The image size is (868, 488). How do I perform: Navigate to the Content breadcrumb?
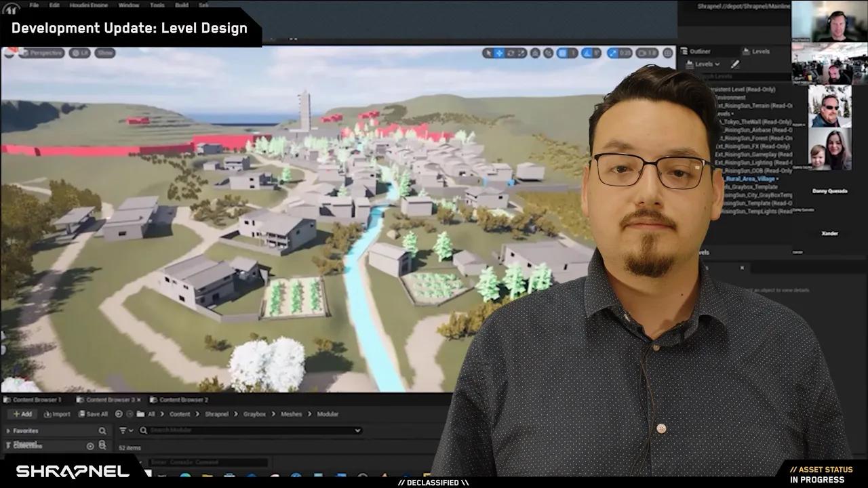(x=180, y=414)
